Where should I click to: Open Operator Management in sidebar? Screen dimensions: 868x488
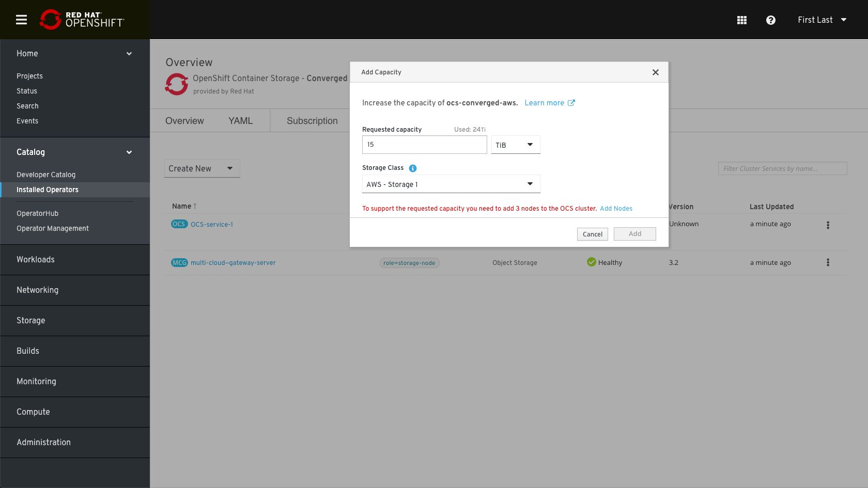[x=53, y=228]
